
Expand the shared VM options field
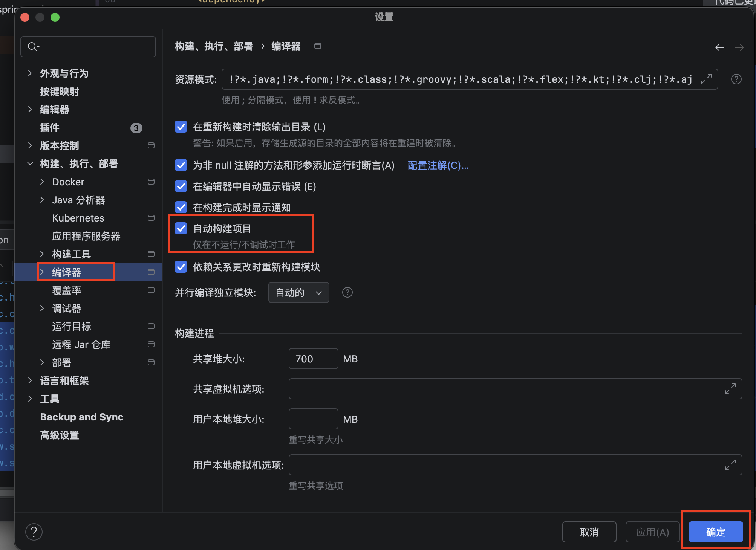click(730, 389)
